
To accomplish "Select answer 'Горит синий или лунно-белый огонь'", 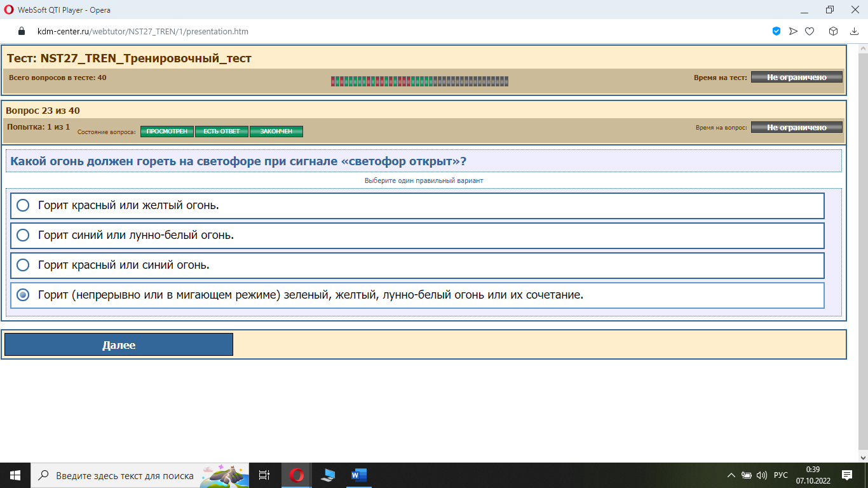I will (417, 235).
